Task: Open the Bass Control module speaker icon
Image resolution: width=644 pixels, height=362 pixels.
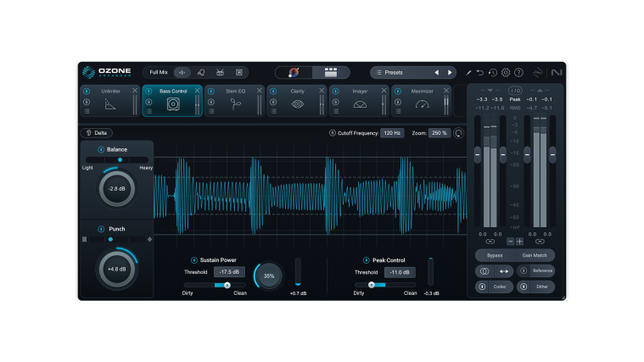Action: pos(173,104)
